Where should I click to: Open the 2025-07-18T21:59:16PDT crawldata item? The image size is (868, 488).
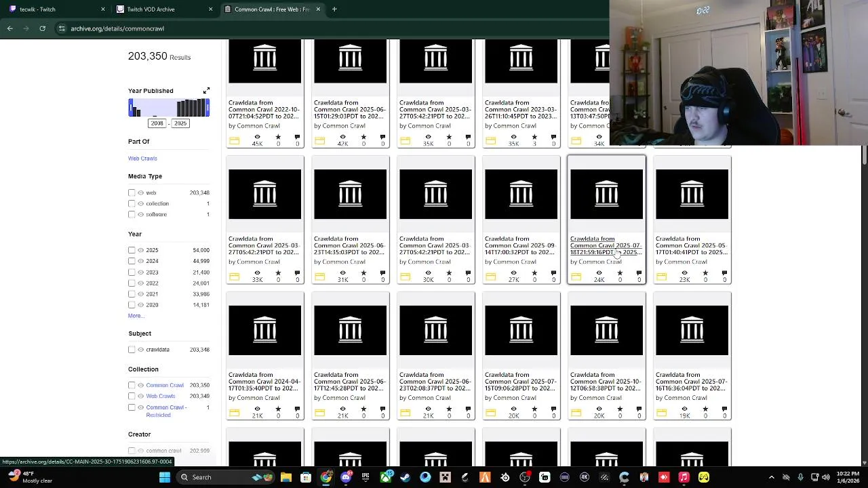pyautogui.click(x=606, y=245)
